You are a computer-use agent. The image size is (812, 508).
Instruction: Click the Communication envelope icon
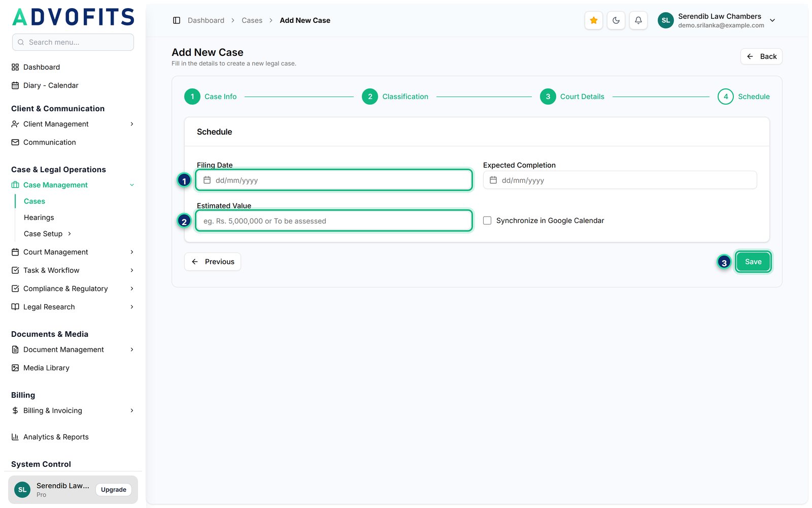click(15, 142)
